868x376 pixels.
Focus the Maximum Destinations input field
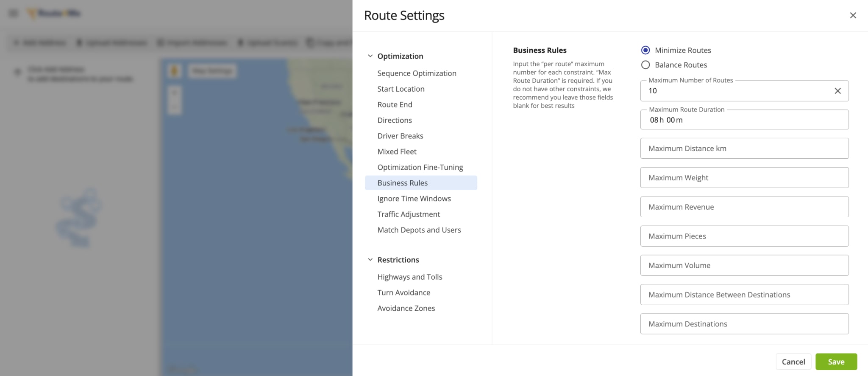(x=744, y=324)
